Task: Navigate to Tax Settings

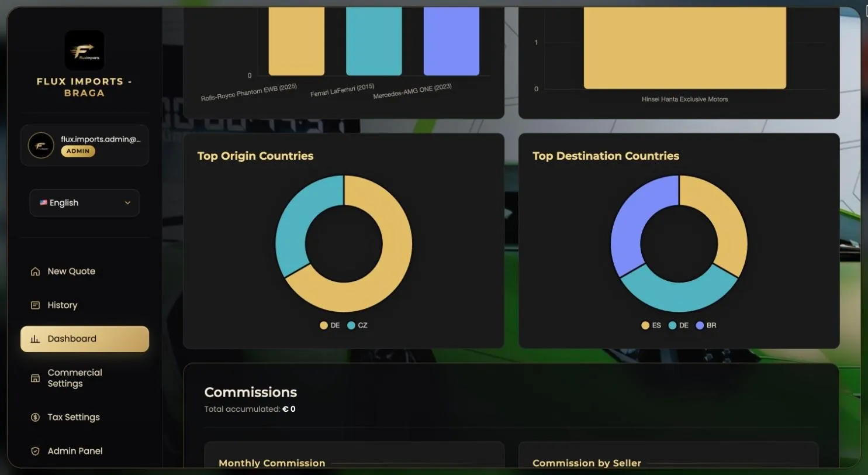Action: pos(85,417)
